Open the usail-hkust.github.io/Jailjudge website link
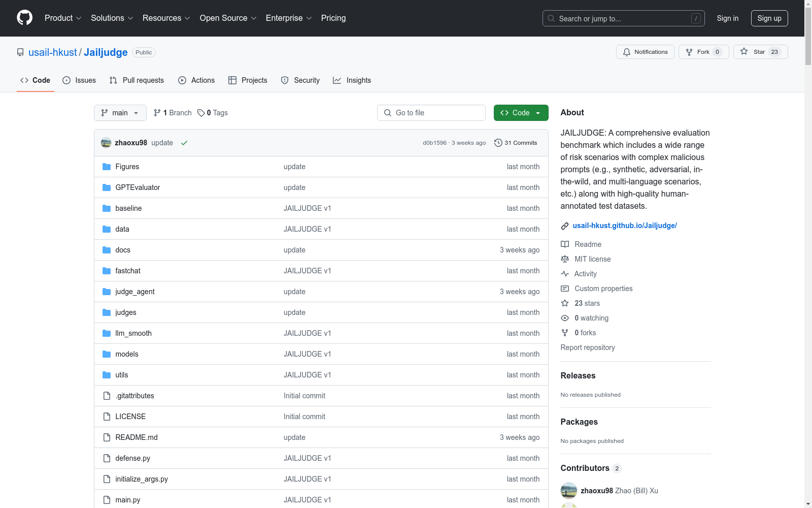Viewport: 812px width, 508px height. click(x=625, y=226)
